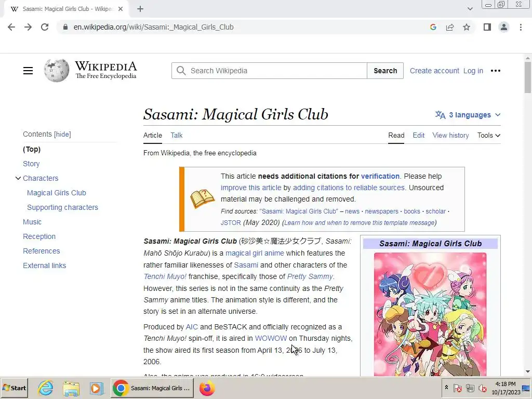
Task: Click the Wikipedia wordmark
Action: tap(106, 66)
